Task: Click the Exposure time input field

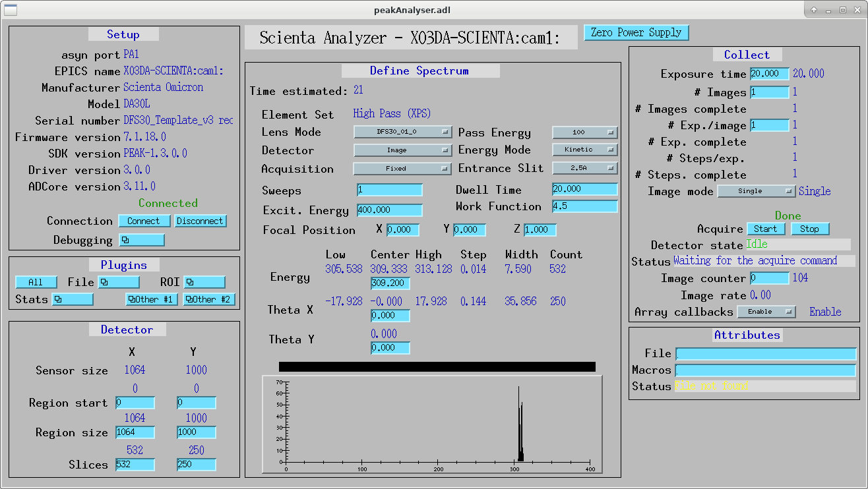Action: (x=770, y=74)
